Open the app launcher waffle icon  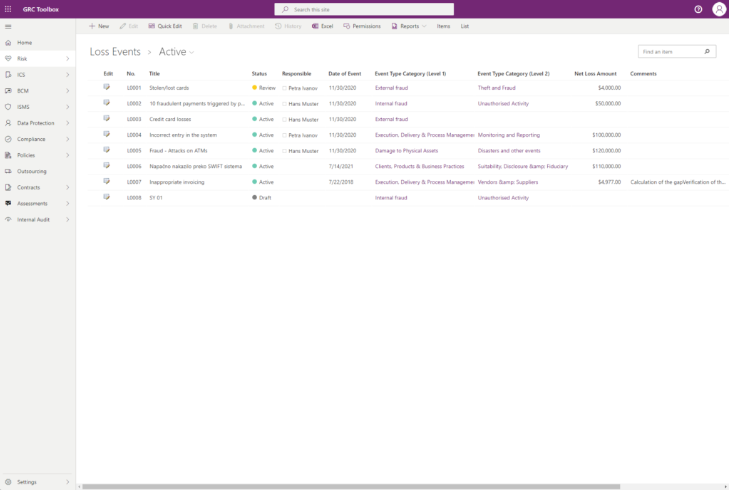8,9
